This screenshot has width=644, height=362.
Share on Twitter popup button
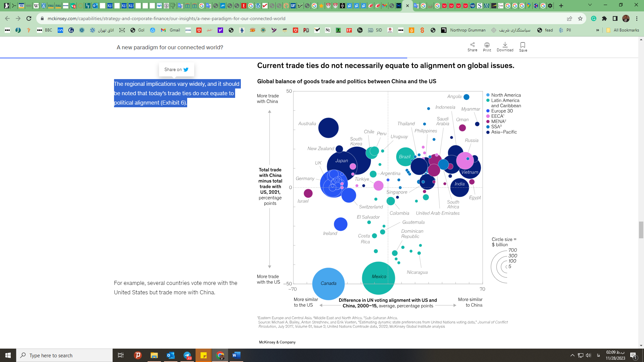point(176,69)
